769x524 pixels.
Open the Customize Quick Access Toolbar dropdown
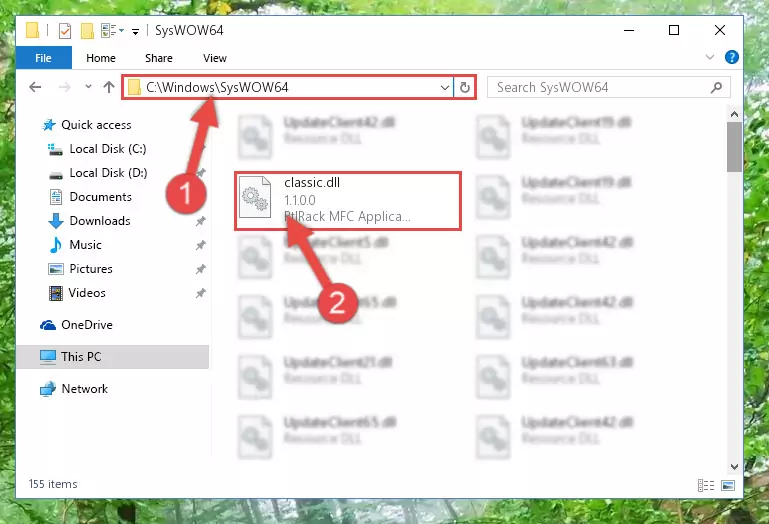[135, 31]
